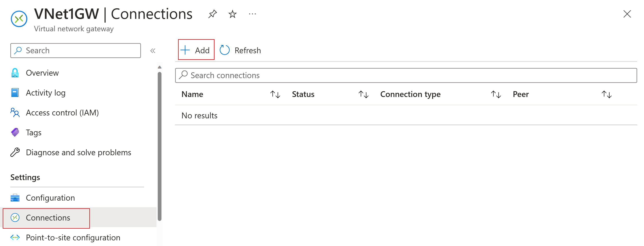Sort the table by Connection type
644x246 pixels.
click(410, 94)
